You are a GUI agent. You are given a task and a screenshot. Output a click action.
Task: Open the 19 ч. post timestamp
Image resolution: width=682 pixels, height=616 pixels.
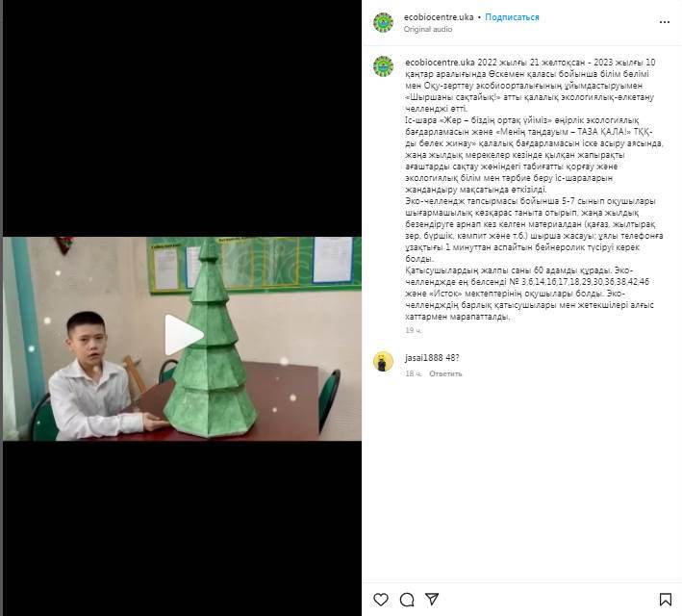[x=414, y=330]
